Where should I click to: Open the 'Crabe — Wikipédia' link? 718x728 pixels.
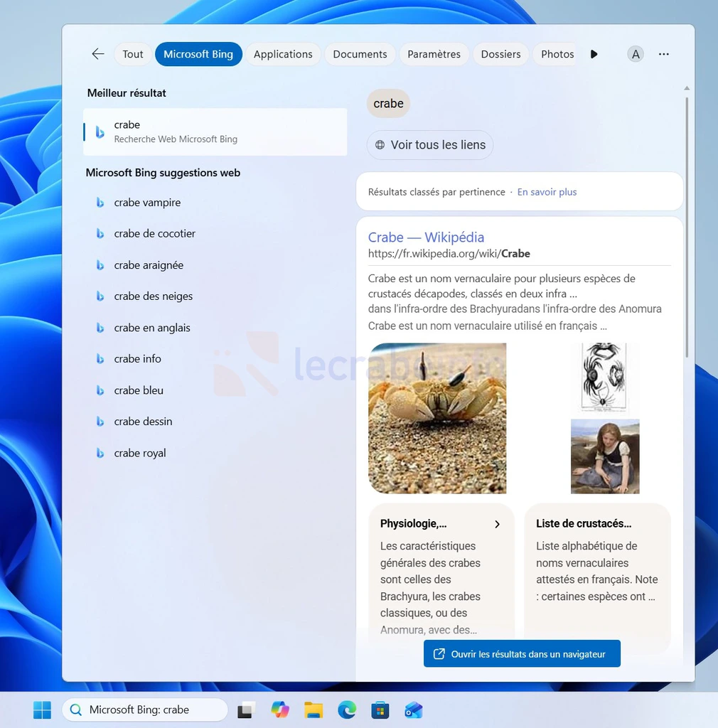click(x=426, y=237)
